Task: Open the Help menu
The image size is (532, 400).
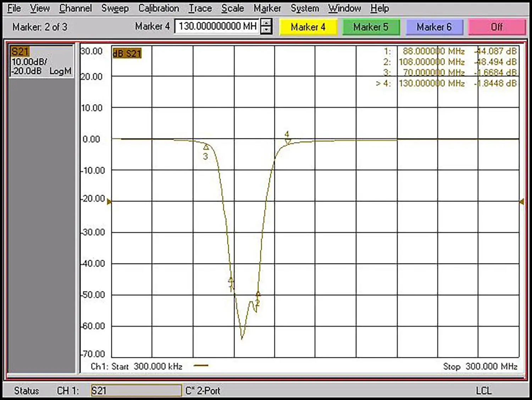Action: 379,8
